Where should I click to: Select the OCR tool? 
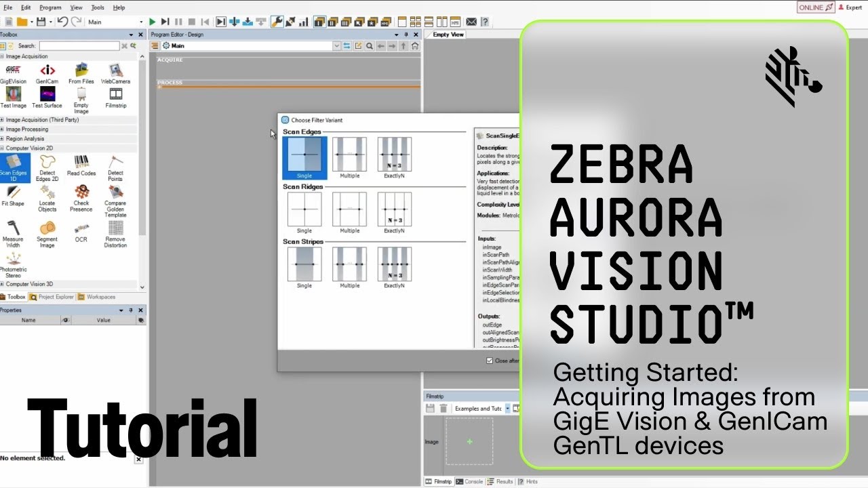81,232
